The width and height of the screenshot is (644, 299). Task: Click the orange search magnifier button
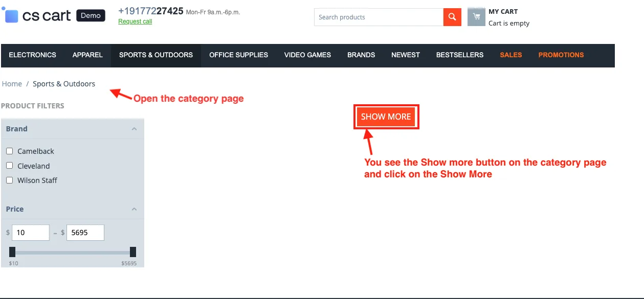[452, 17]
